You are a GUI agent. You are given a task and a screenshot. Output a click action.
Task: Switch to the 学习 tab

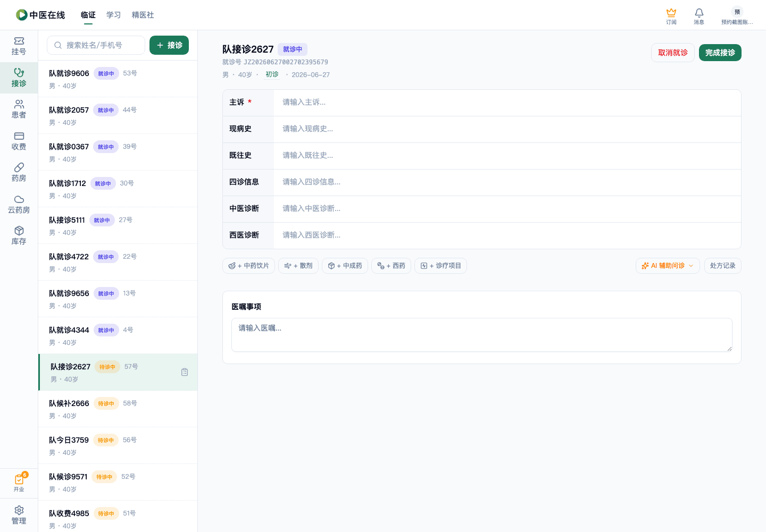pos(114,15)
